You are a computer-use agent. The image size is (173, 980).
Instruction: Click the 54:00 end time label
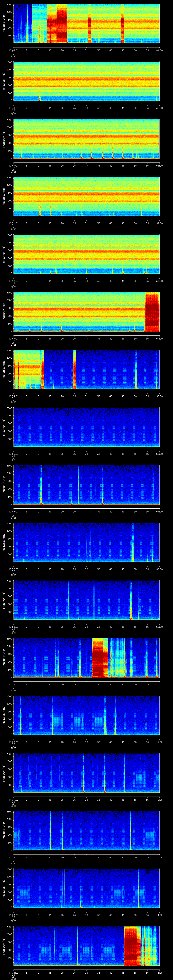coord(159,339)
